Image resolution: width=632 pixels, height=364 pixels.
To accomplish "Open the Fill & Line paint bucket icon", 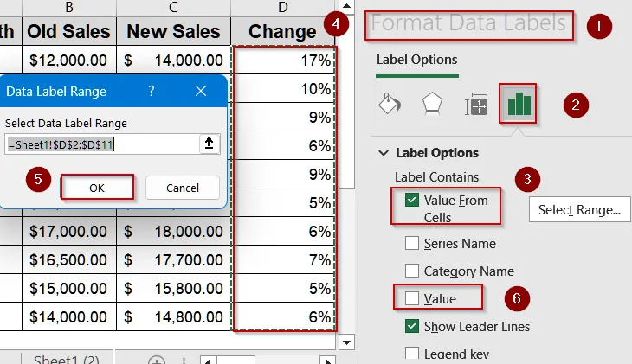I will pos(390,104).
